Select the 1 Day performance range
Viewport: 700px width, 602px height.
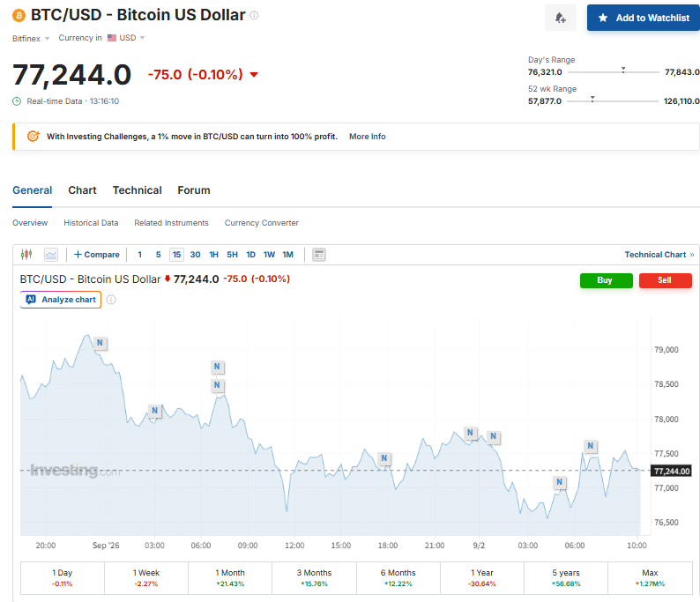tap(63, 578)
